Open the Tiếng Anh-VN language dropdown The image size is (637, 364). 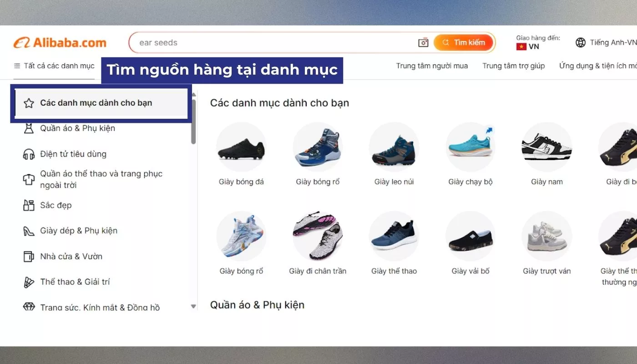point(609,42)
